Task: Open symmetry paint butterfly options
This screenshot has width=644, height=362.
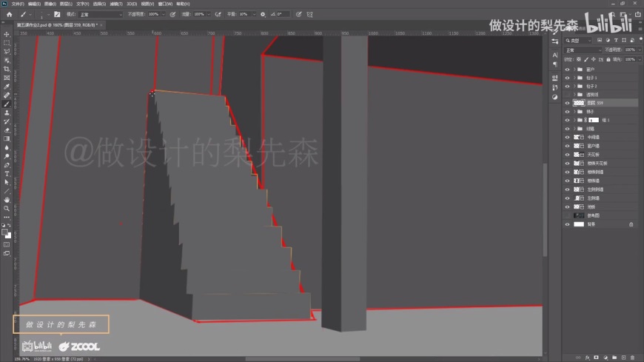Action: [309, 14]
